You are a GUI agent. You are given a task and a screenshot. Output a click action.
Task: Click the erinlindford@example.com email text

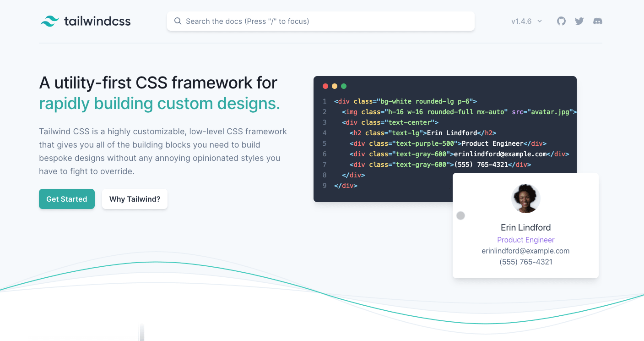[x=525, y=251]
